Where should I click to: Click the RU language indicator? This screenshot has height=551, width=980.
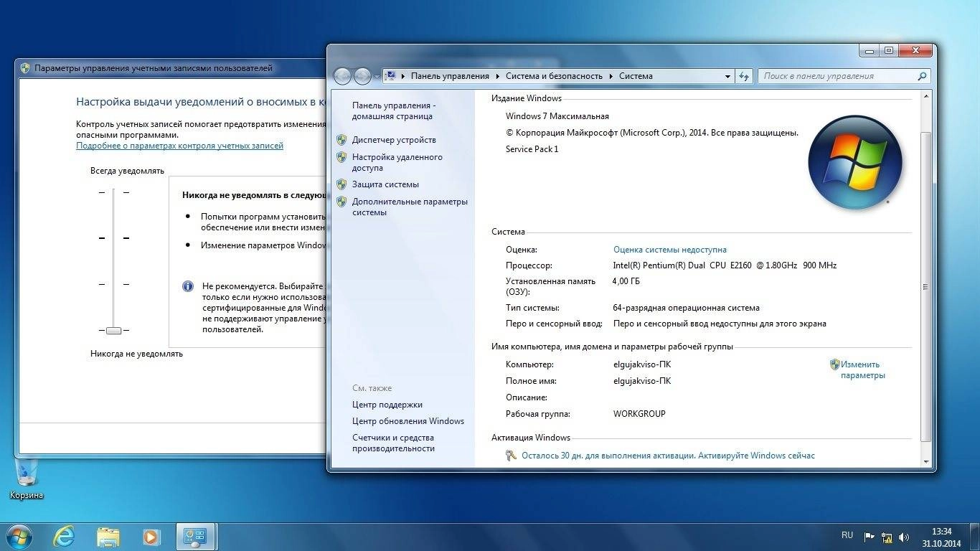tap(847, 535)
